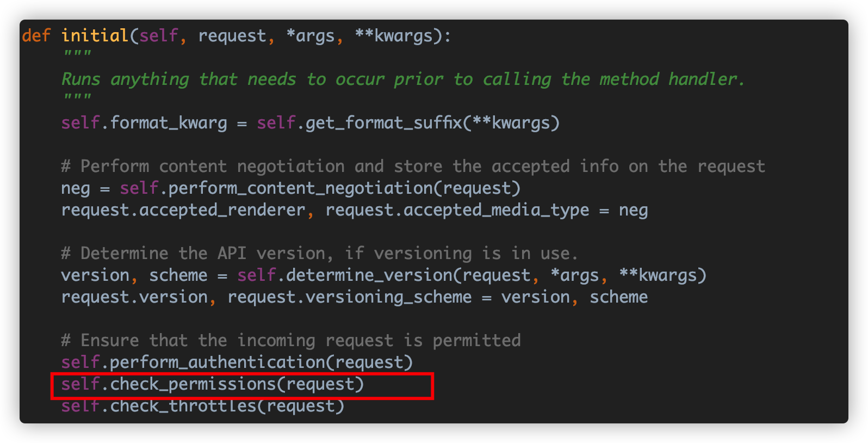Click the *args parameter in the function signature

[x=310, y=36]
